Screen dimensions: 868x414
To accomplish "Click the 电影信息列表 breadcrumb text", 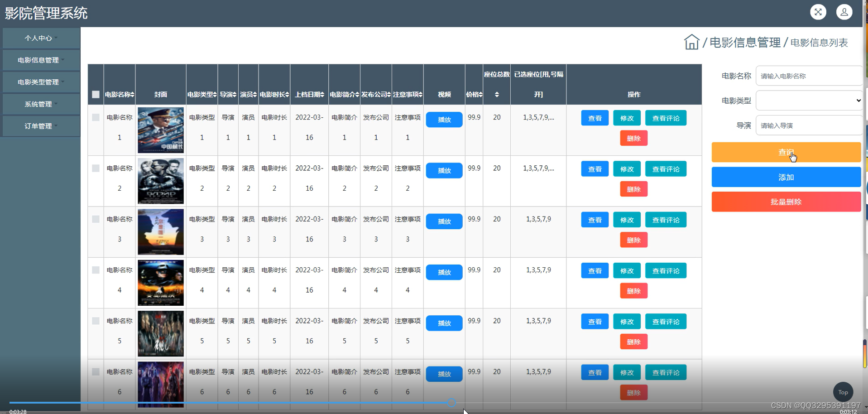I will click(819, 43).
